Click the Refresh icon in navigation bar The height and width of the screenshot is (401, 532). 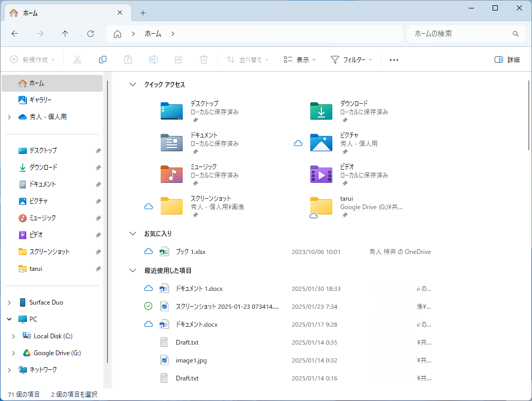pos(91,34)
